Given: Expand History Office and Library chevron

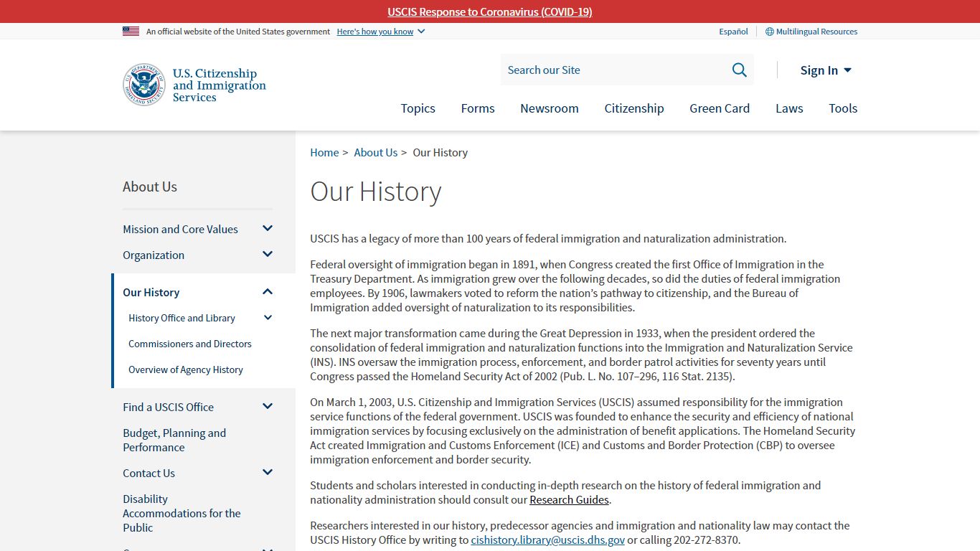Looking at the screenshot, I should [268, 318].
